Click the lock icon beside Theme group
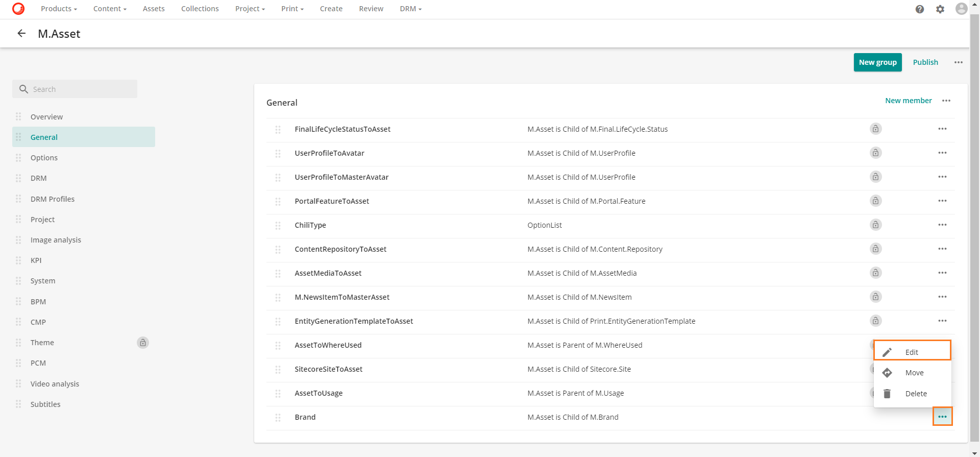980x457 pixels. click(143, 343)
